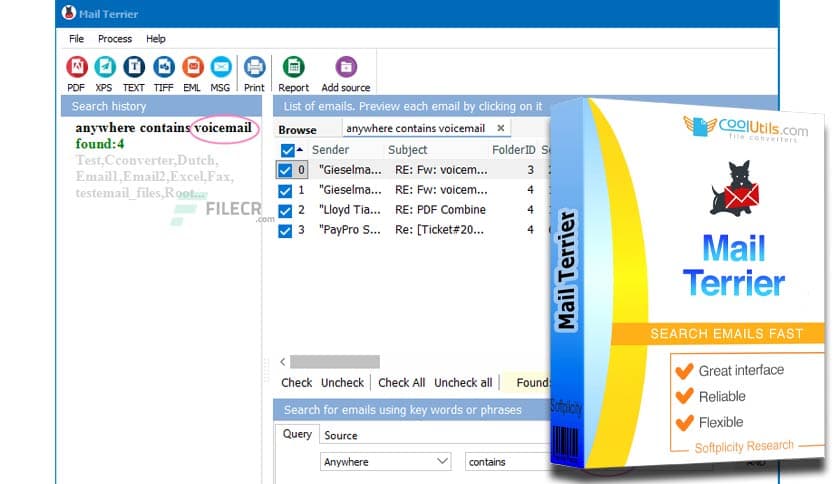Viewport: 836px width, 484px height.
Task: Uncheck email row 1 checkbox
Action: [x=285, y=190]
